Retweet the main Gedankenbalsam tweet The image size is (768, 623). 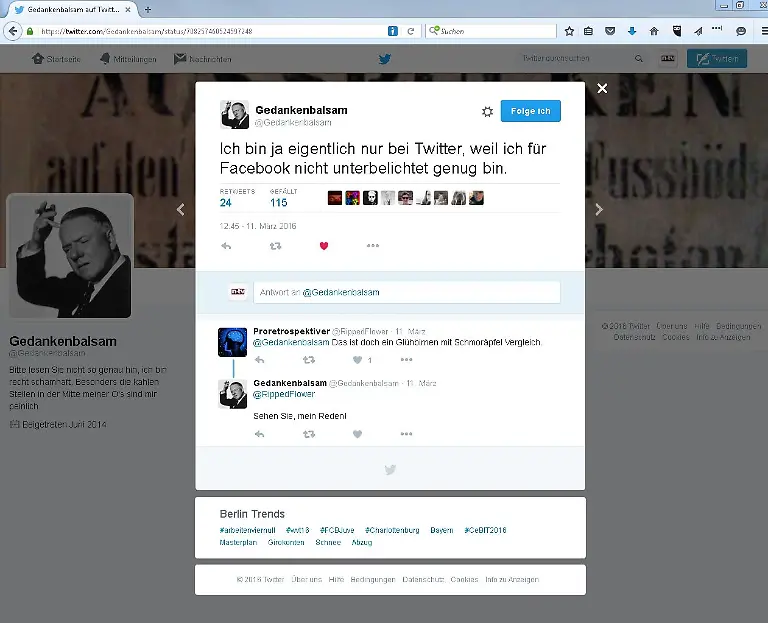[x=275, y=246]
